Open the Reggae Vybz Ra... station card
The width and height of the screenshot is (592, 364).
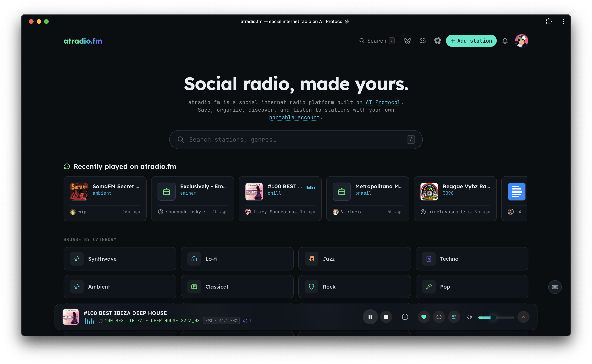(455, 199)
